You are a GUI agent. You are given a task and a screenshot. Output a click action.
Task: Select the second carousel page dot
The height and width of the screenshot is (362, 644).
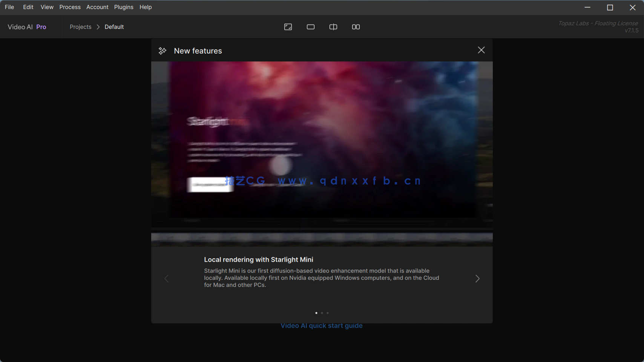322,313
